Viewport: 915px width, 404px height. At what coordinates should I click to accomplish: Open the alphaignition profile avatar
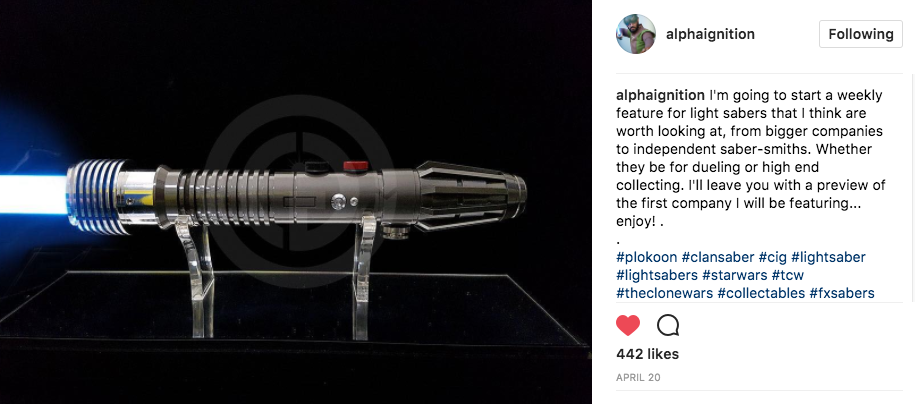coord(635,34)
